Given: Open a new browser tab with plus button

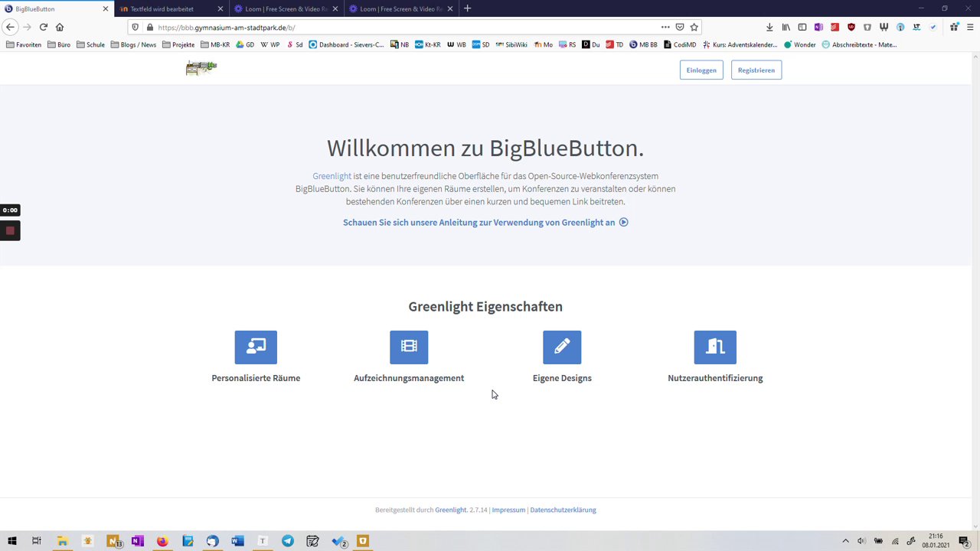Looking at the screenshot, I should click(x=468, y=8).
